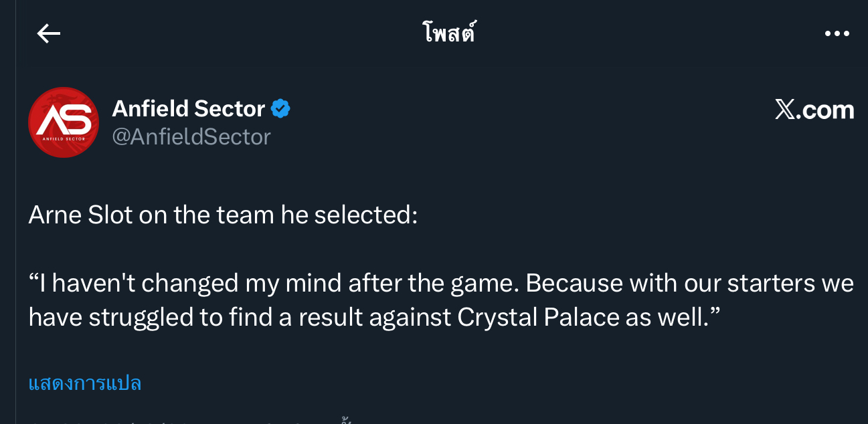Click the red Anfield Sector profile avatar
The width and height of the screenshot is (868, 424).
pyautogui.click(x=64, y=122)
